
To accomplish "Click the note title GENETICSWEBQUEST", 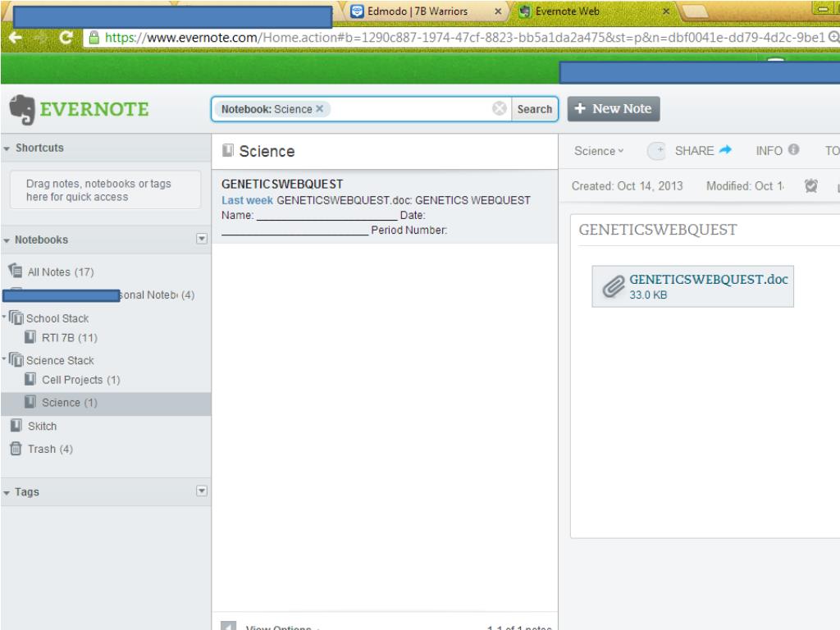I will tap(658, 230).
